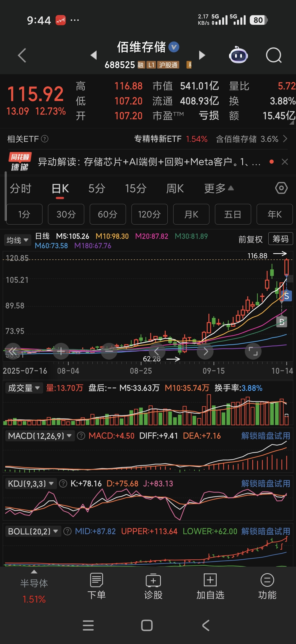This screenshot has width=296, height=644.
Task: Tap the chart rewind double-arrow control
Action: (13, 351)
